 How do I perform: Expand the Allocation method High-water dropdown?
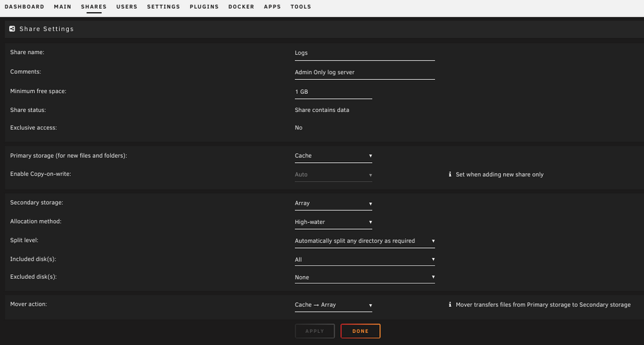click(x=334, y=222)
